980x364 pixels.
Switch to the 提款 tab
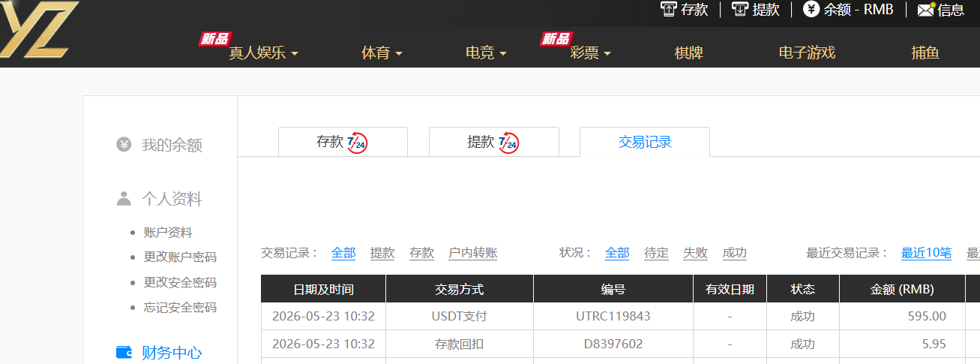tap(493, 142)
